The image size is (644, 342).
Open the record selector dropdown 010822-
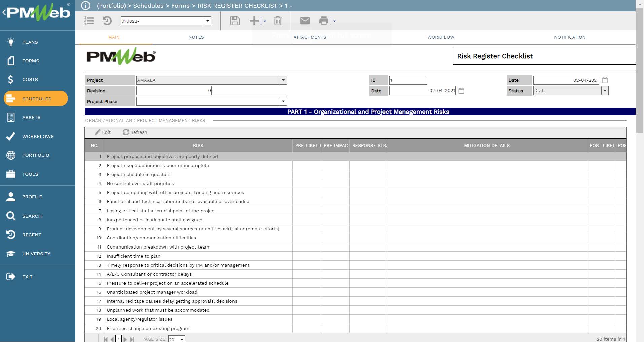(x=208, y=21)
